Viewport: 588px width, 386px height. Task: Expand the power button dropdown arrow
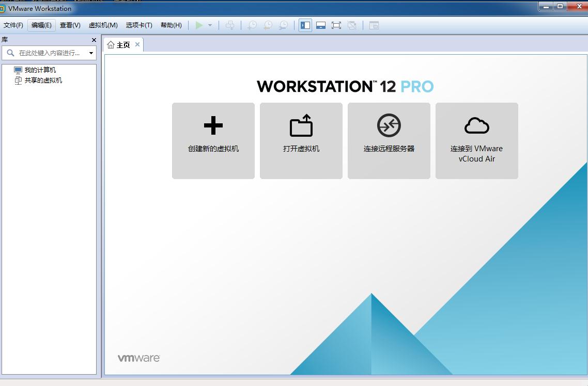[x=209, y=25]
